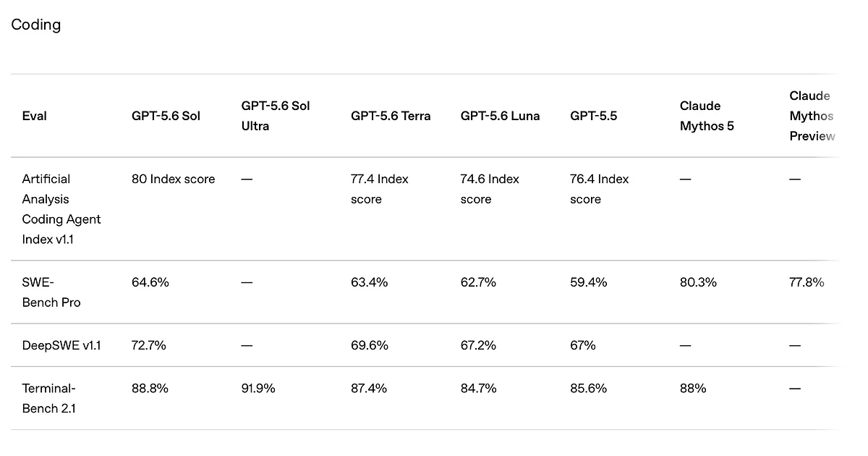Select the GPT-5.6 Terra column header

click(391, 116)
